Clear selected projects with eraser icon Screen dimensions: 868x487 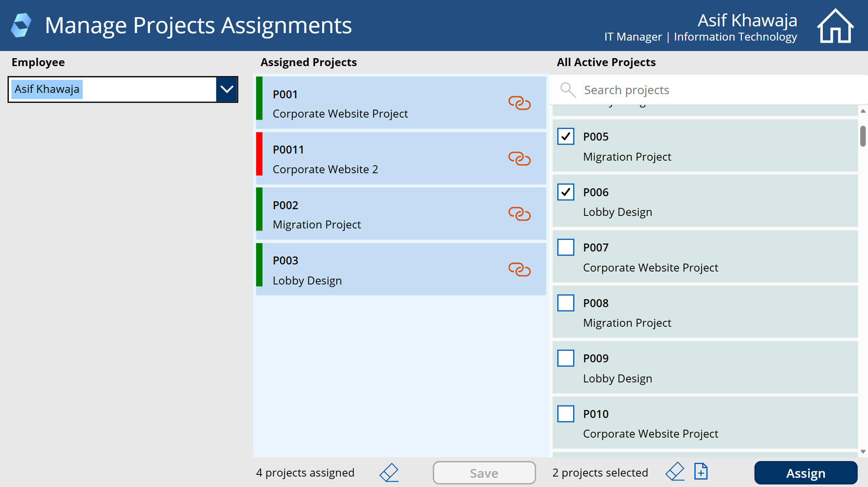[x=675, y=472]
